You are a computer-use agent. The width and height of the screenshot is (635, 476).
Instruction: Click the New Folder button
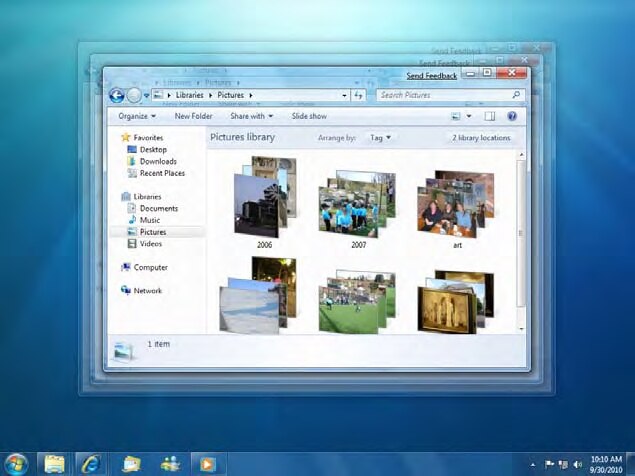coord(193,116)
